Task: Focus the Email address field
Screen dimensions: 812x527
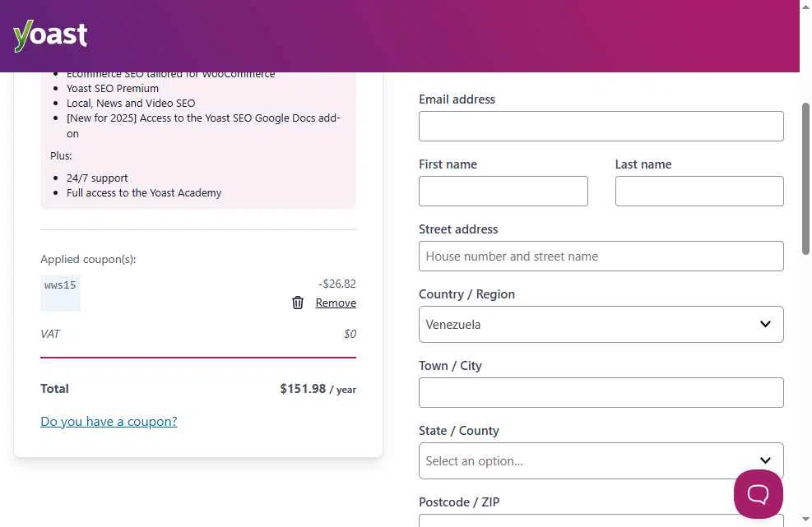Action: coord(601,126)
